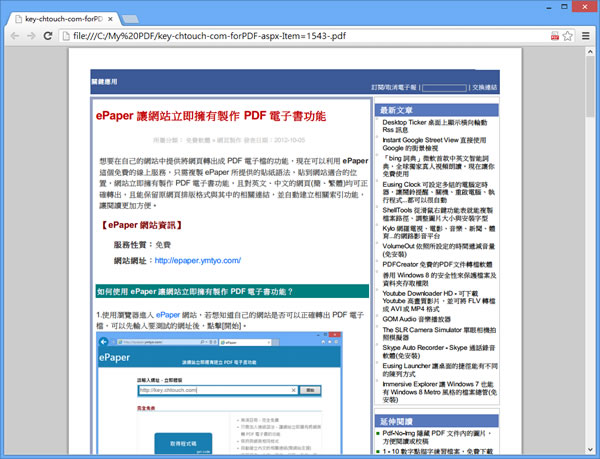This screenshot has height=459, width=600.
Task: Open PDFCreator article link
Action: pyautogui.click(x=437, y=264)
